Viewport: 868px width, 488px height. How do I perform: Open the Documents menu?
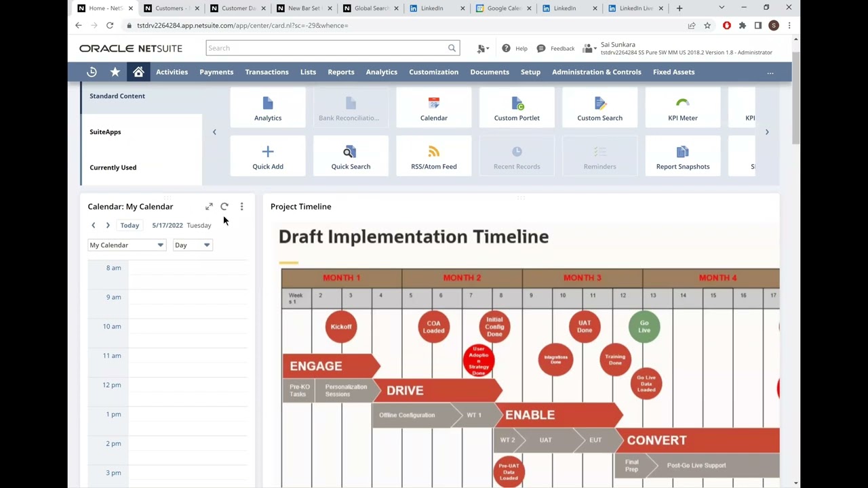pyautogui.click(x=490, y=72)
